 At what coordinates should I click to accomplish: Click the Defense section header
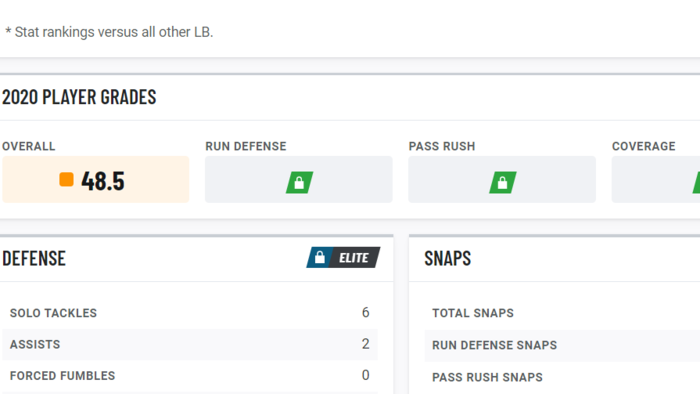pyautogui.click(x=34, y=258)
